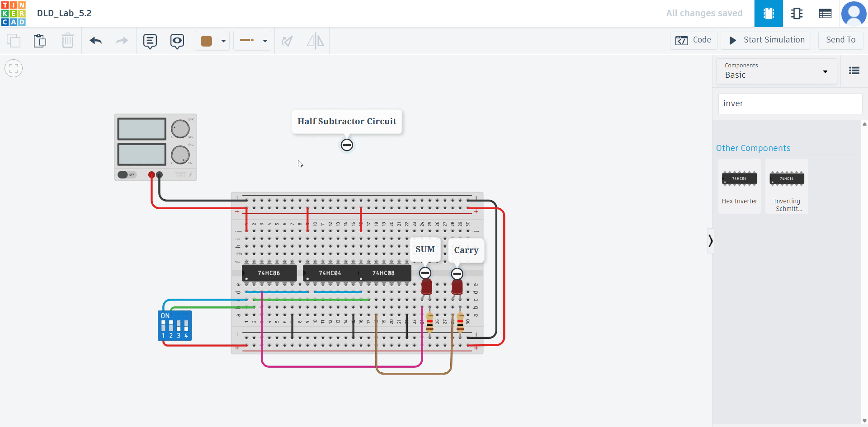Image resolution: width=868 pixels, height=427 pixels.
Task: Open the user profile avatar
Action: [x=854, y=14]
